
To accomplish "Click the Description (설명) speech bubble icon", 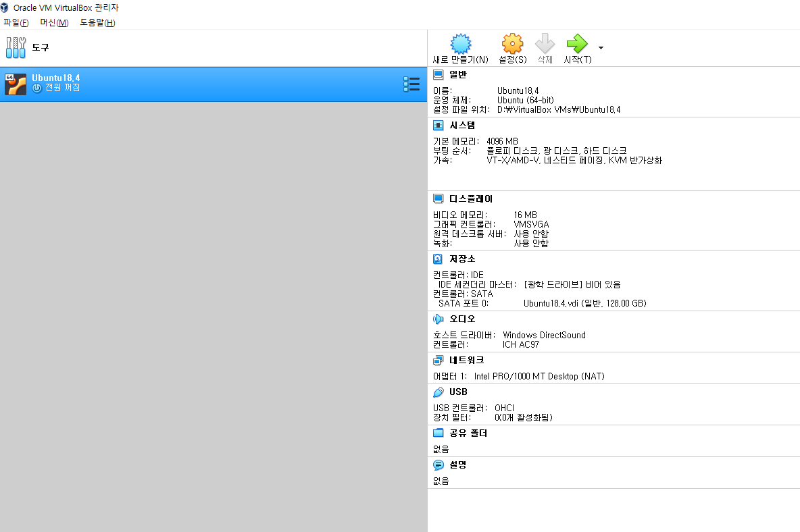I will coord(439,464).
